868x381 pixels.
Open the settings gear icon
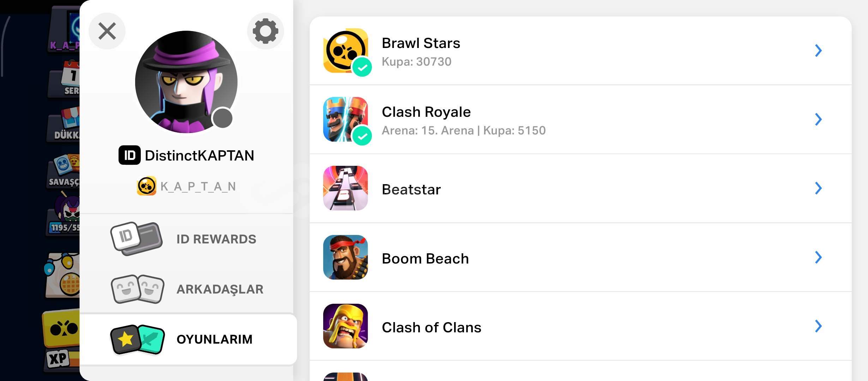[265, 31]
